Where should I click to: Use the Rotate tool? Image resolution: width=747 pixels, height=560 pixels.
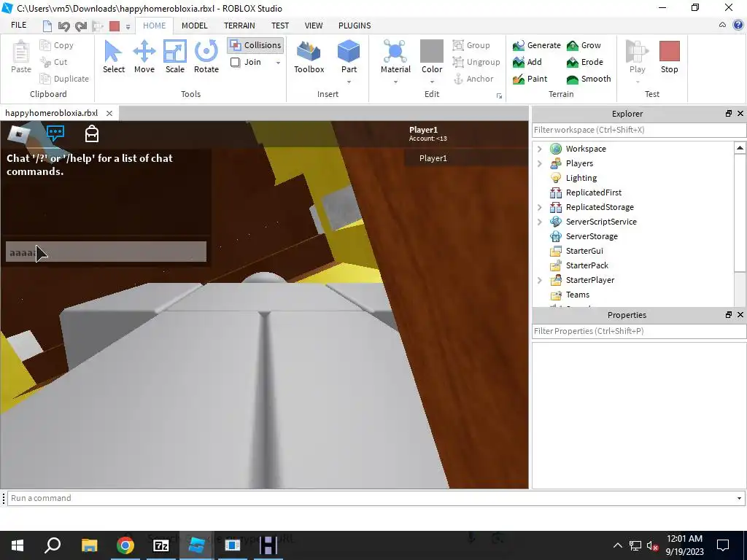point(206,57)
